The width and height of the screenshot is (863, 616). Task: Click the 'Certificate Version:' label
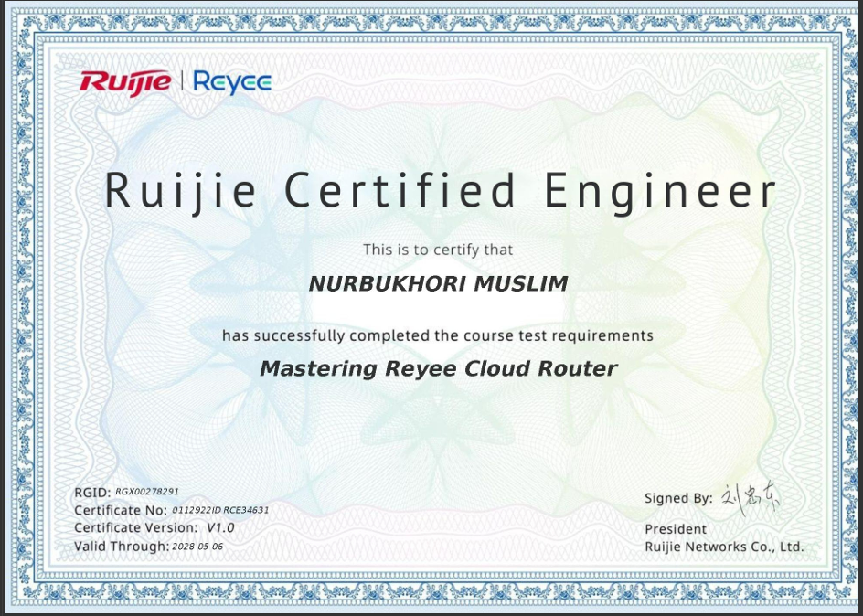pos(136,527)
